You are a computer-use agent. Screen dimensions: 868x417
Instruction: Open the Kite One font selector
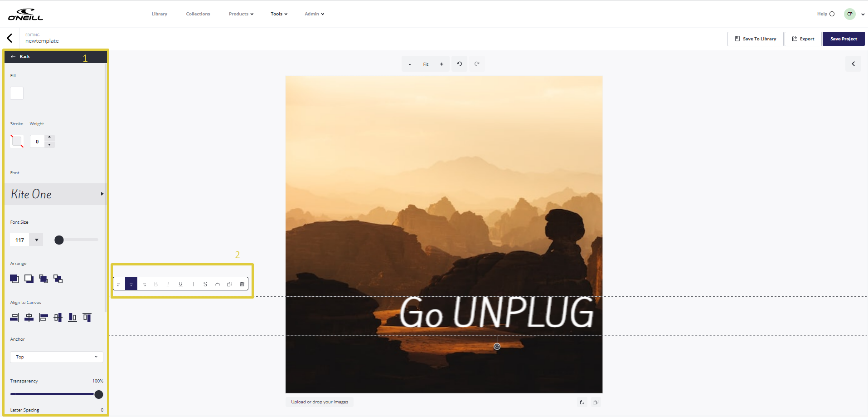(55, 194)
